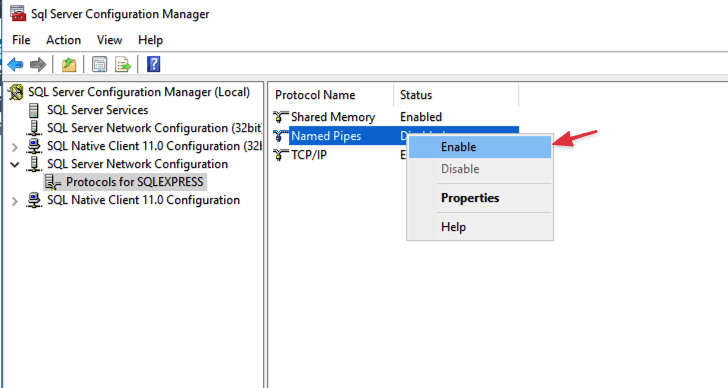
Task: Click the Forward arrow toolbar icon
Action: point(38,64)
